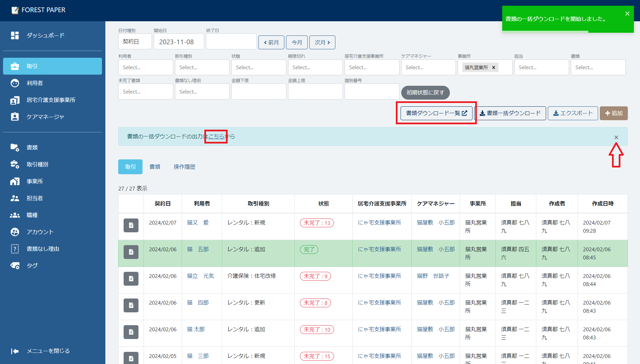Viewport: 640px width, 364px height.
Task: Dismiss the green download notification
Action: pyautogui.click(x=627, y=14)
